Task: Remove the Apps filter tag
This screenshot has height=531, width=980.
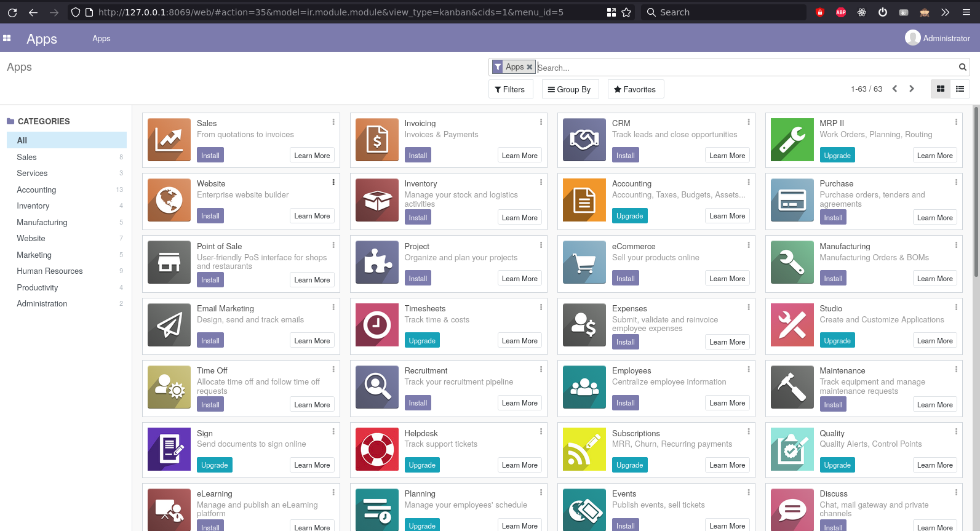Action: point(530,67)
